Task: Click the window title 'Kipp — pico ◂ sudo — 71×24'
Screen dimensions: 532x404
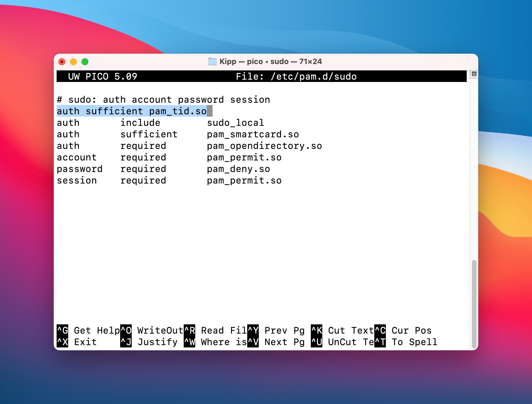Action: (x=271, y=61)
